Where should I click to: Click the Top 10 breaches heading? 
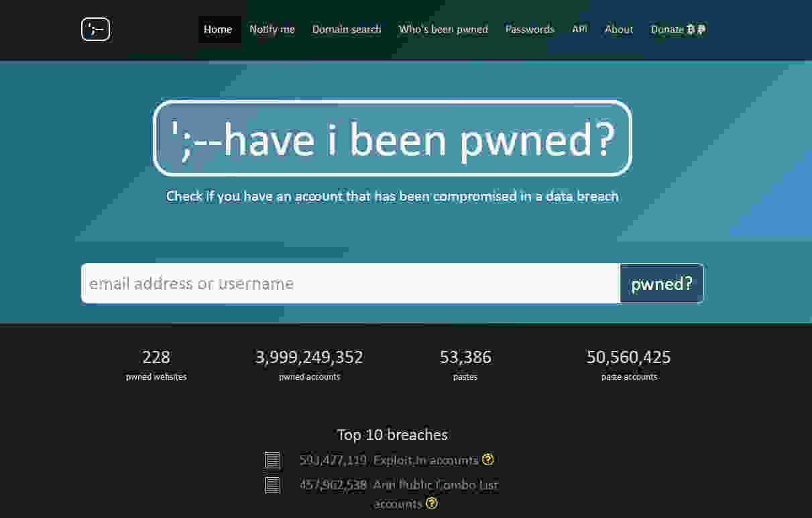click(x=392, y=435)
